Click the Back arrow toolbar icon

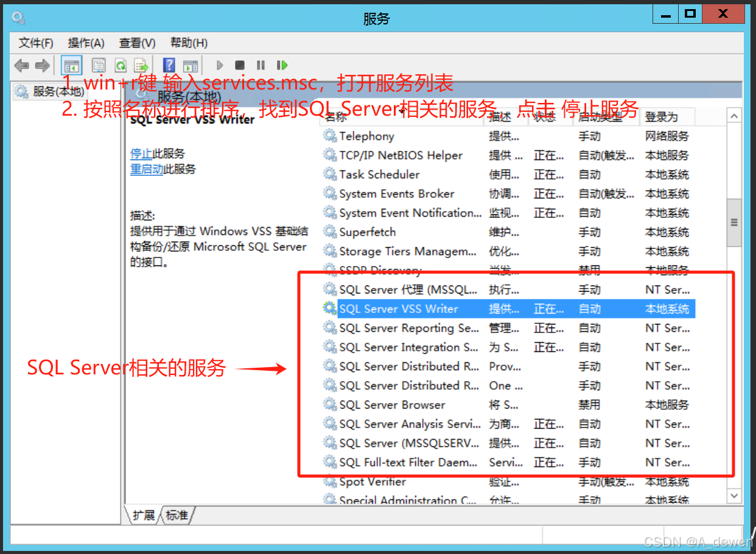tap(22, 65)
